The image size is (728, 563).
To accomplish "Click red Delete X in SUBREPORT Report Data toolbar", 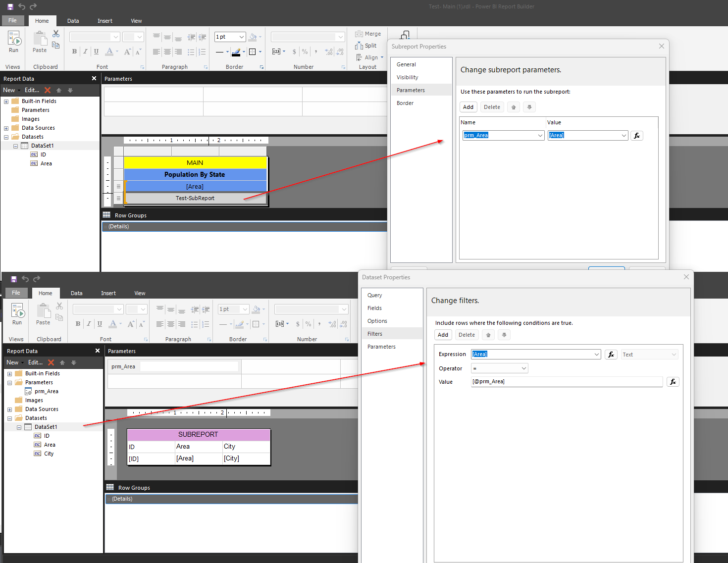I will [x=51, y=362].
